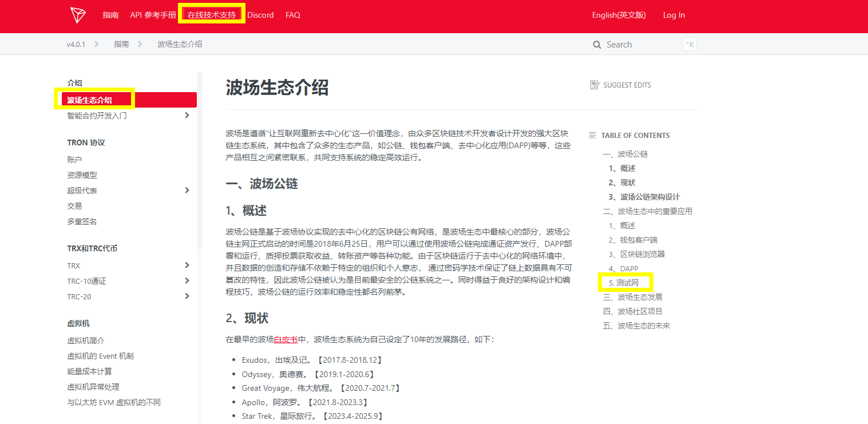Open 在线技术支持 in top navigation

click(212, 15)
